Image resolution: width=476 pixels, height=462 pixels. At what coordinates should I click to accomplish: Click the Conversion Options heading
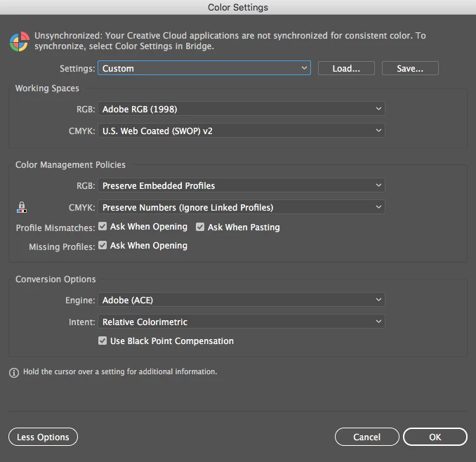pos(55,279)
